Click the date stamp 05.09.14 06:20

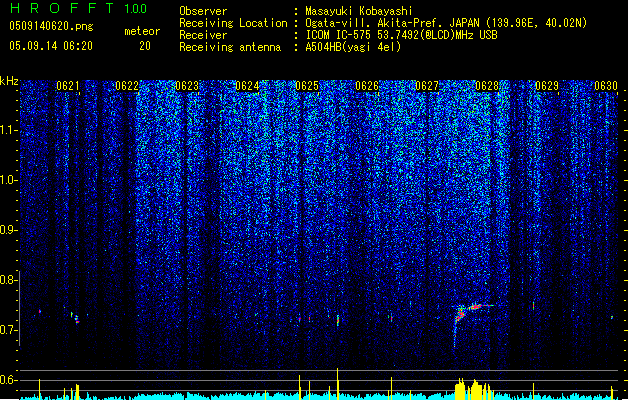(51, 46)
